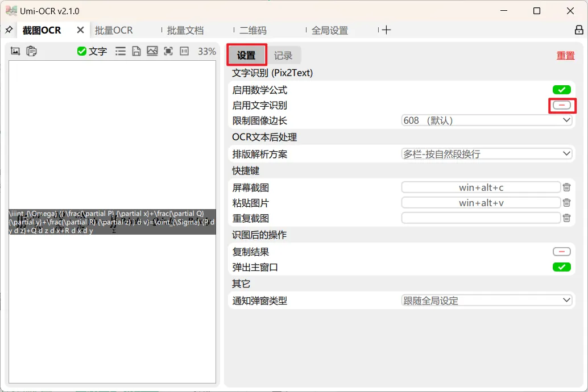Click the picture image toolbar icon
The height and width of the screenshot is (392, 588).
[152, 51]
